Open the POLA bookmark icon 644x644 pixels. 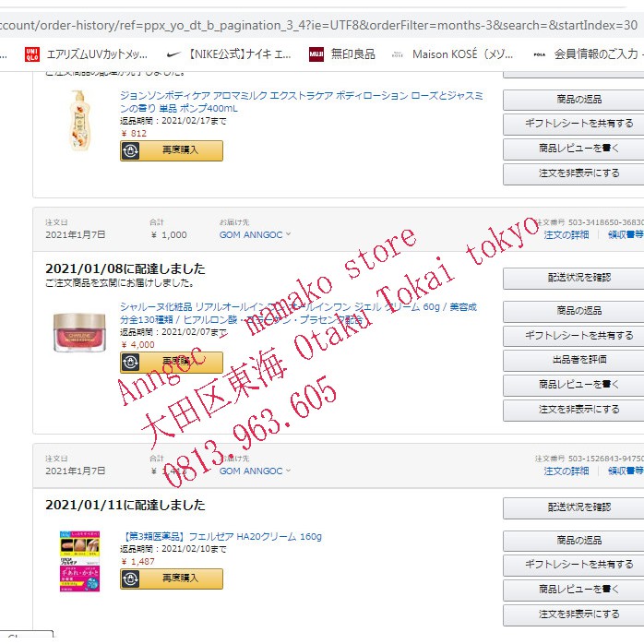[539, 54]
